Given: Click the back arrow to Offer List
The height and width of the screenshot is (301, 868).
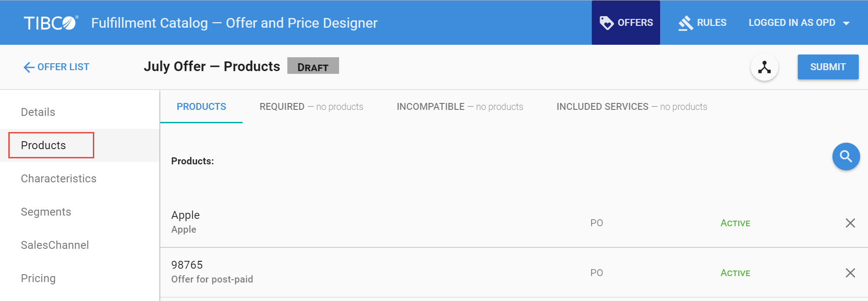Looking at the screenshot, I should [x=29, y=67].
